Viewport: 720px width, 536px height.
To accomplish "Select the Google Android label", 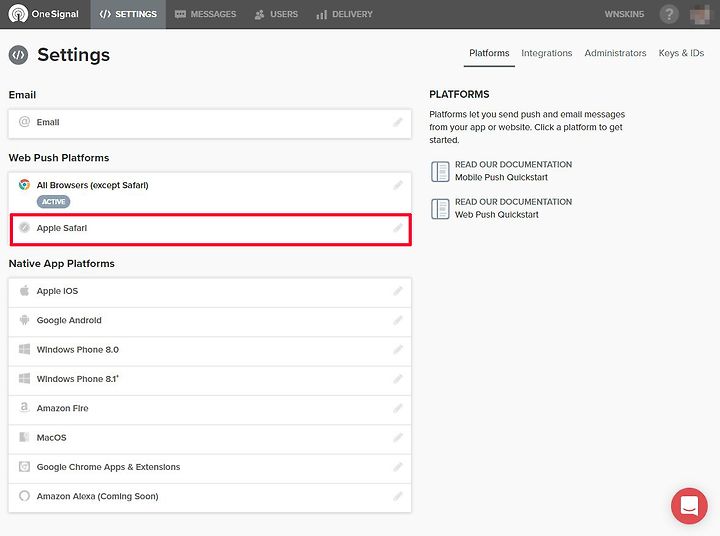I will tap(69, 320).
